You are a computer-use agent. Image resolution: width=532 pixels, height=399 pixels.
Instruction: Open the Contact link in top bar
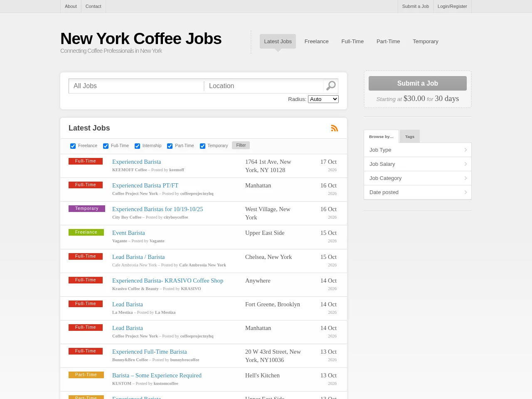tap(93, 6)
